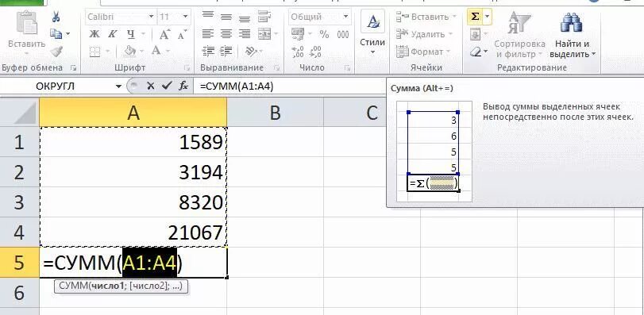Click the select-all corner triangle

click(x=25, y=113)
